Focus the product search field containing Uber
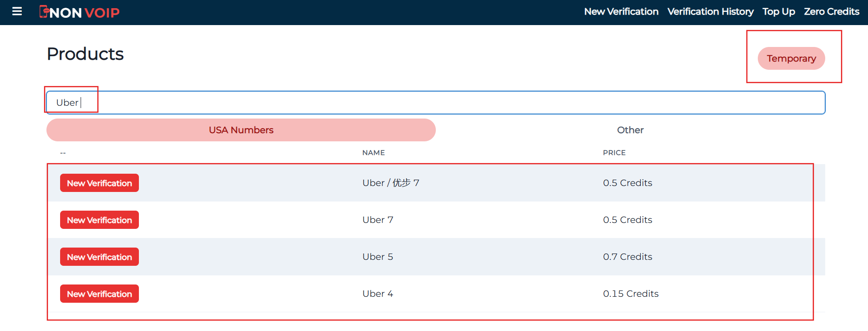Image resolution: width=868 pixels, height=331 pixels. 436,103
